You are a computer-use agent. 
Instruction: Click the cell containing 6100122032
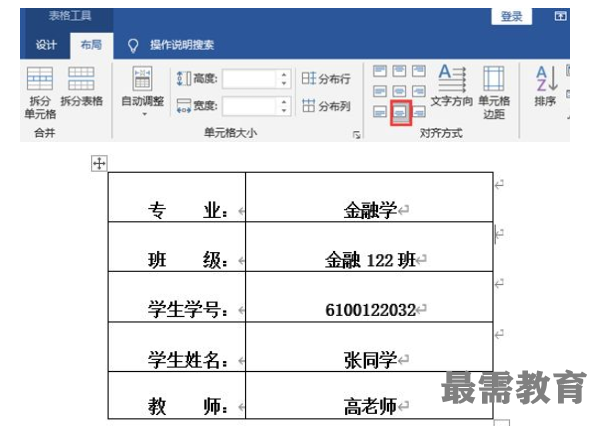pyautogui.click(x=369, y=297)
